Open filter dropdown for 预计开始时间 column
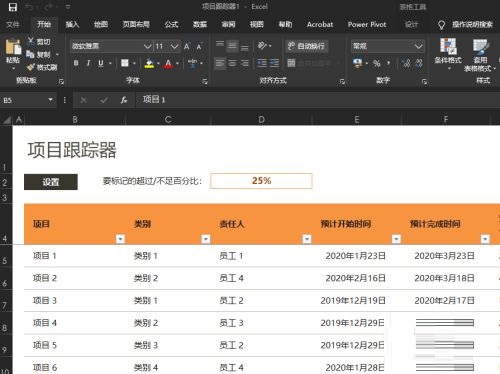The image size is (500, 374). pyautogui.click(x=396, y=239)
